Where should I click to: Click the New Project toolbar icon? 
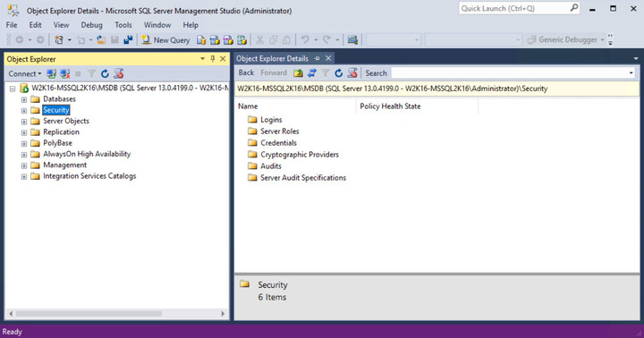tap(59, 40)
